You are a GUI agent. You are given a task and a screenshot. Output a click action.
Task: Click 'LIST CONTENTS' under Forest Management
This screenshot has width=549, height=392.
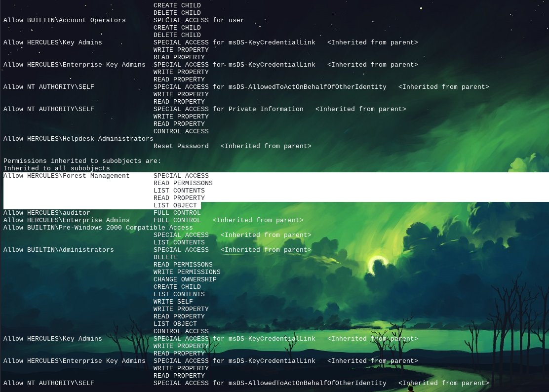(179, 191)
